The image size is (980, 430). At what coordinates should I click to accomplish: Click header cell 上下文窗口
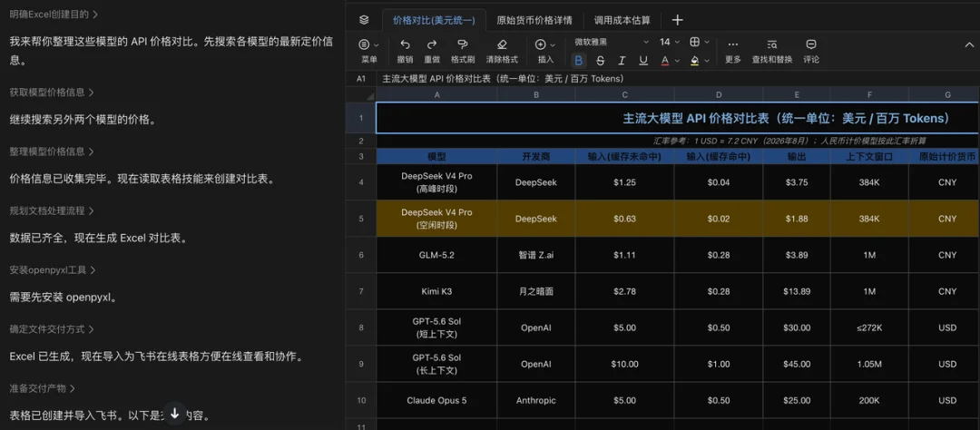pos(869,156)
